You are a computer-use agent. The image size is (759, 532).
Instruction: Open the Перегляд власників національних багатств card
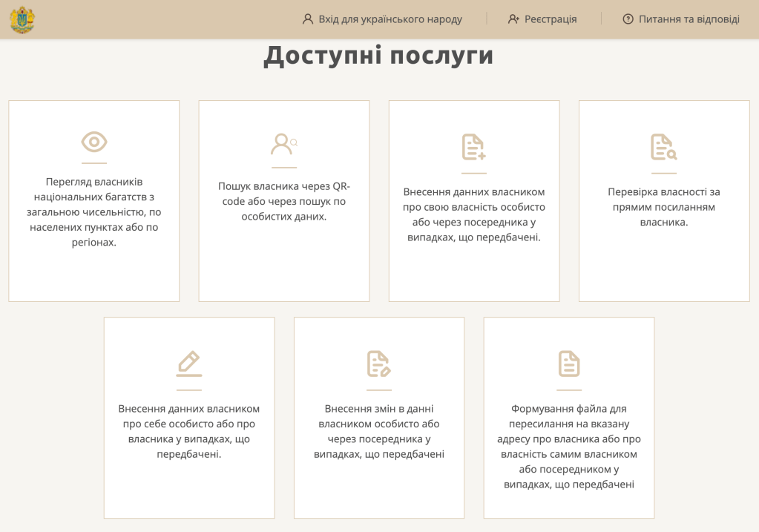point(94,211)
